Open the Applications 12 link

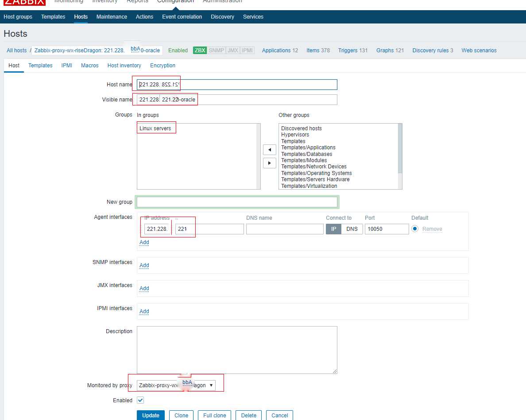280,51
